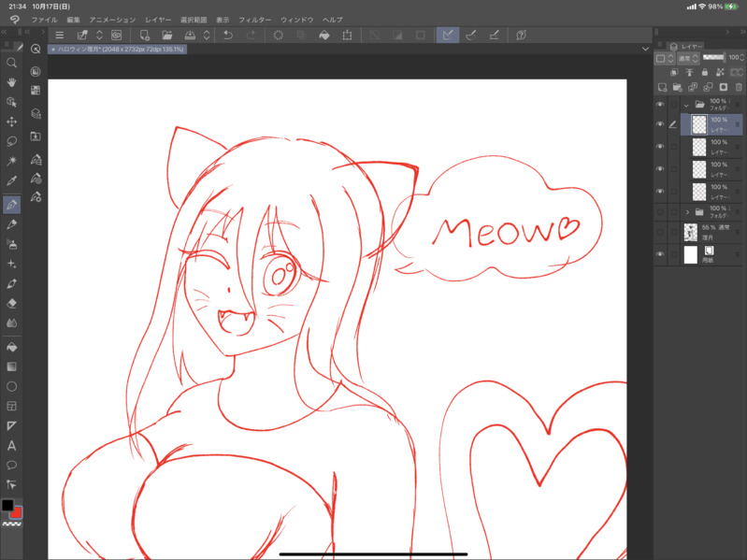The height and width of the screenshot is (560, 747).
Task: Select the Move layer tool
Action: point(12,122)
